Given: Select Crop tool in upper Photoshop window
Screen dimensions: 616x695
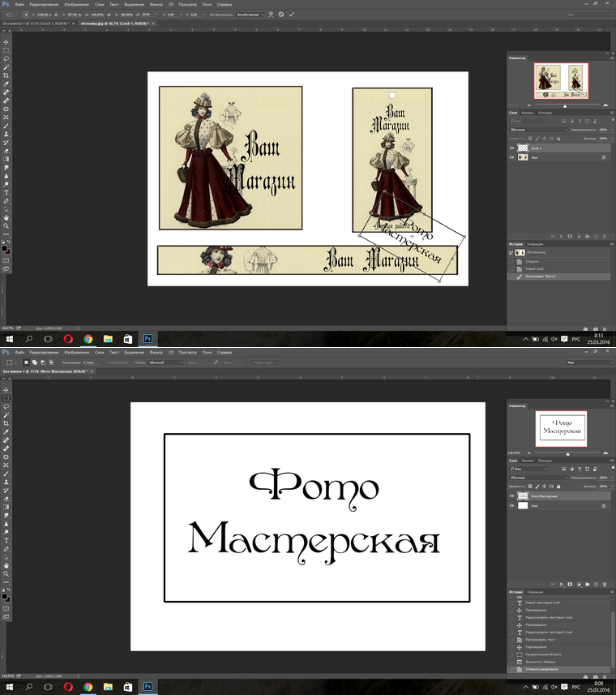Looking at the screenshot, I should point(6,75).
